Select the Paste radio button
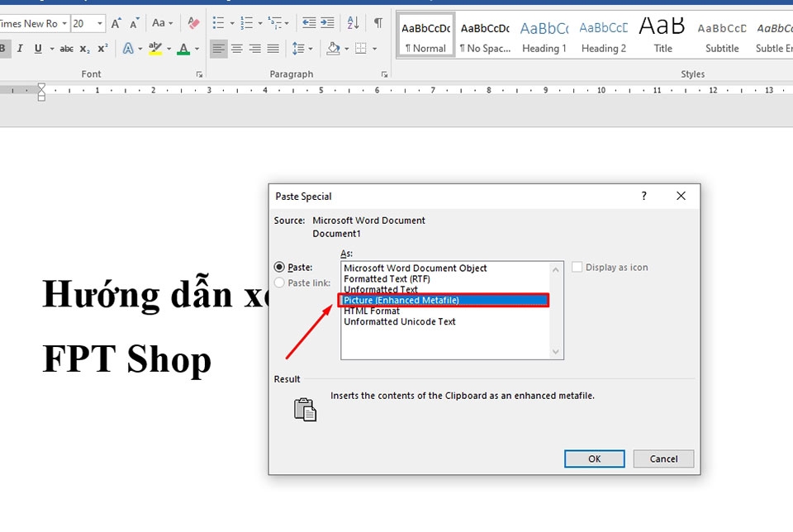 [279, 267]
